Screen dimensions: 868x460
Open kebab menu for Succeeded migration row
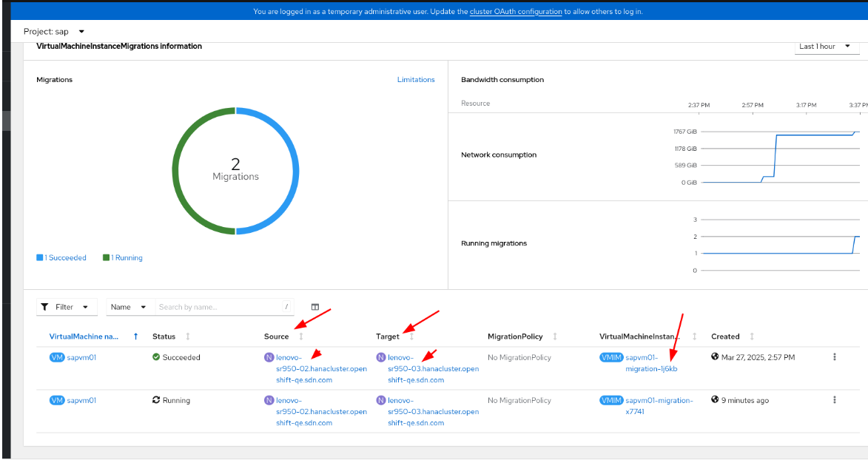(834, 357)
